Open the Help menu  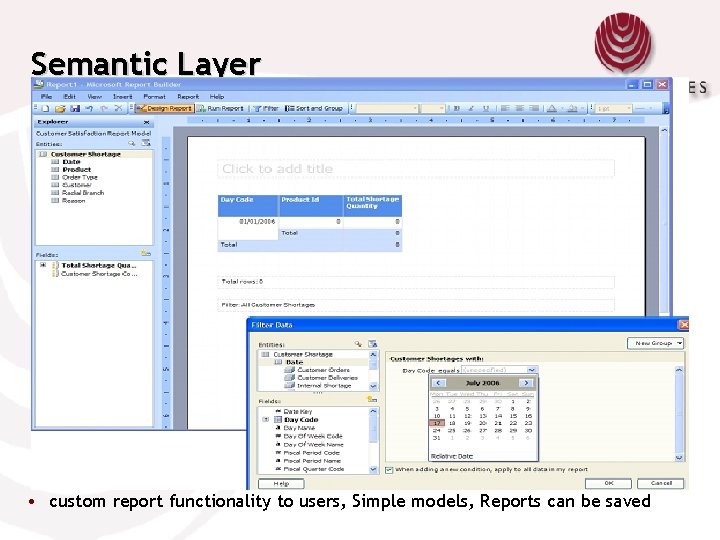coord(217,97)
